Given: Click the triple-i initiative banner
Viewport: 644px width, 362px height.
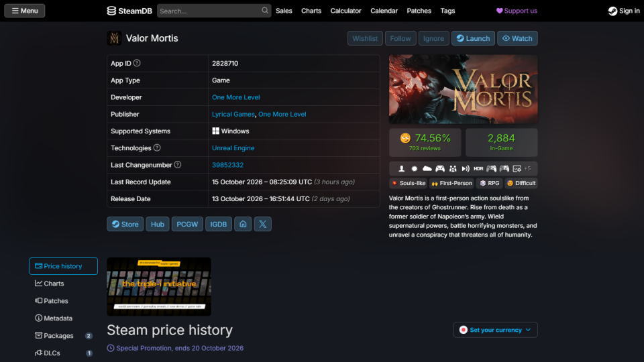Looking at the screenshot, I should click(x=159, y=286).
